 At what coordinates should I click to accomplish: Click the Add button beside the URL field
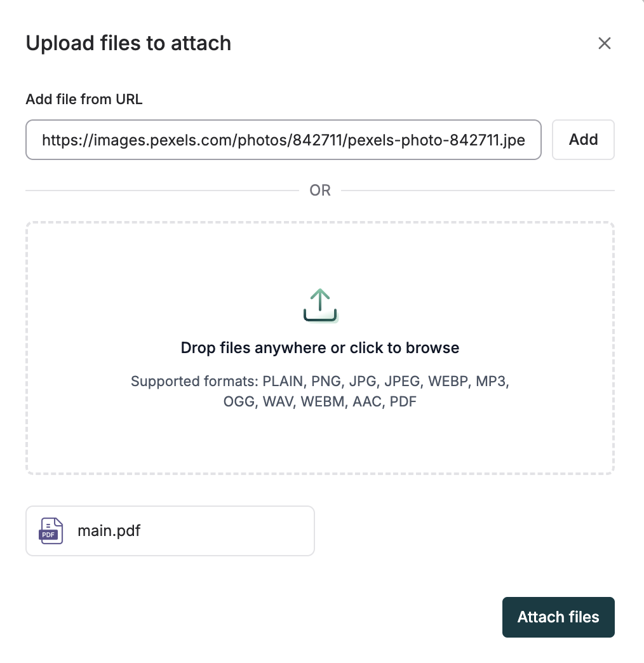pos(582,140)
